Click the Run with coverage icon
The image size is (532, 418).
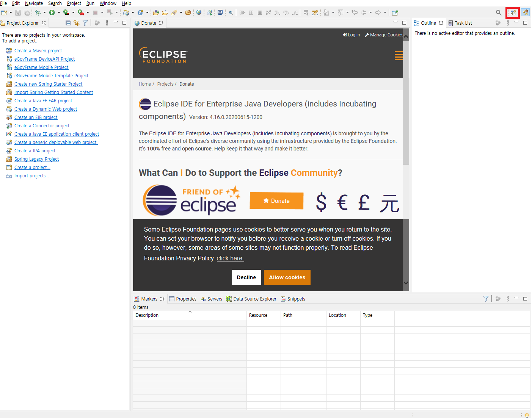66,13
